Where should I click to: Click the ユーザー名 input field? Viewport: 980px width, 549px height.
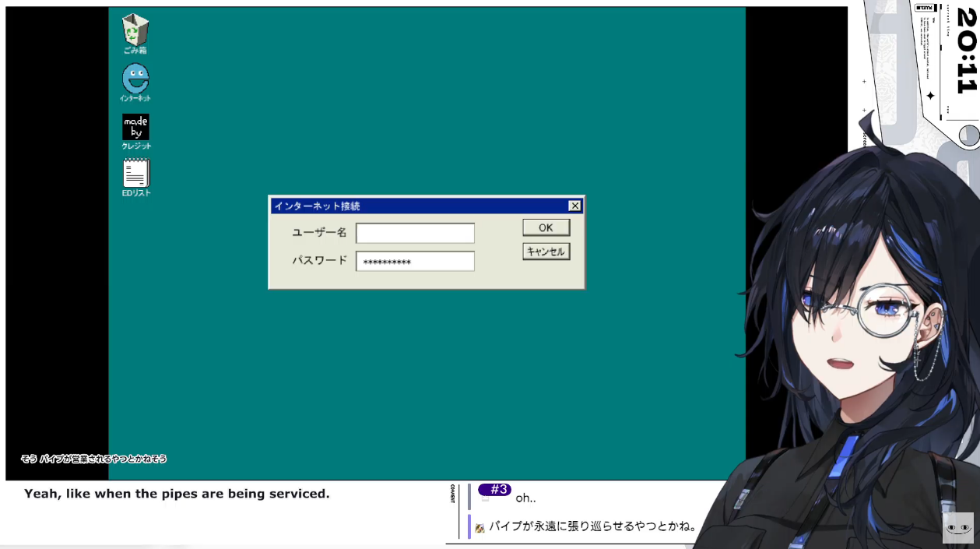[x=415, y=233]
